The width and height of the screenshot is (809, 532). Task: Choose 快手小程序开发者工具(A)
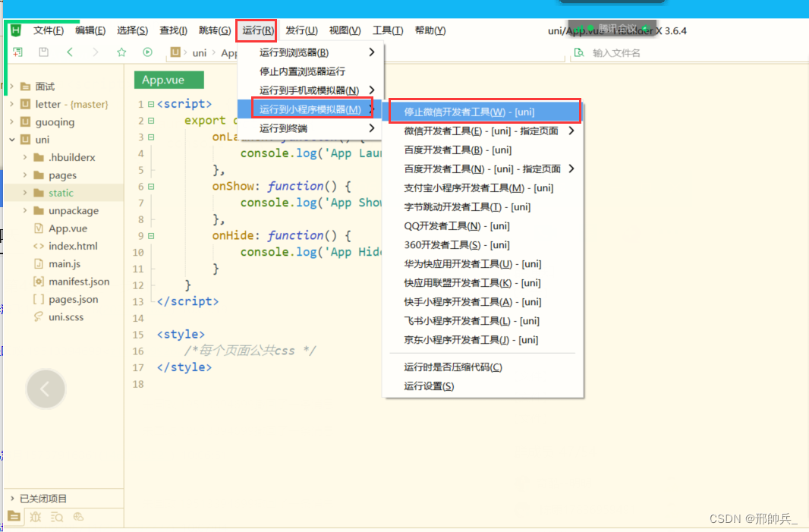[x=483, y=302]
